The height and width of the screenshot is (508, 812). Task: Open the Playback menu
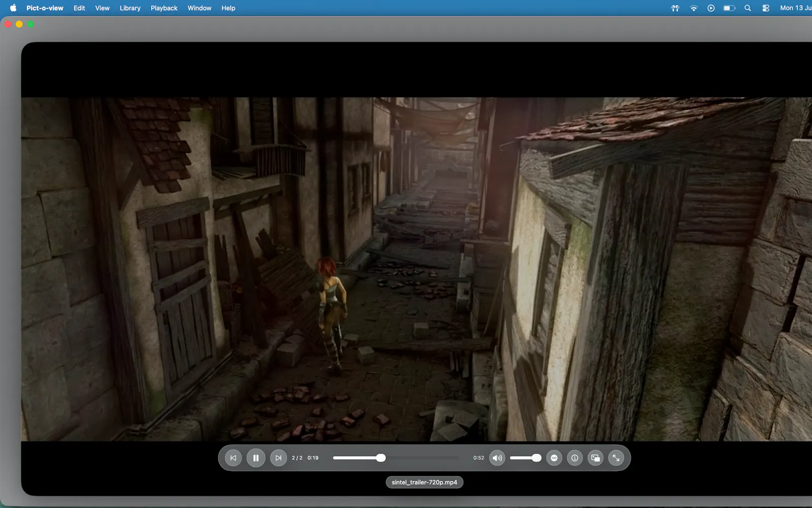164,8
